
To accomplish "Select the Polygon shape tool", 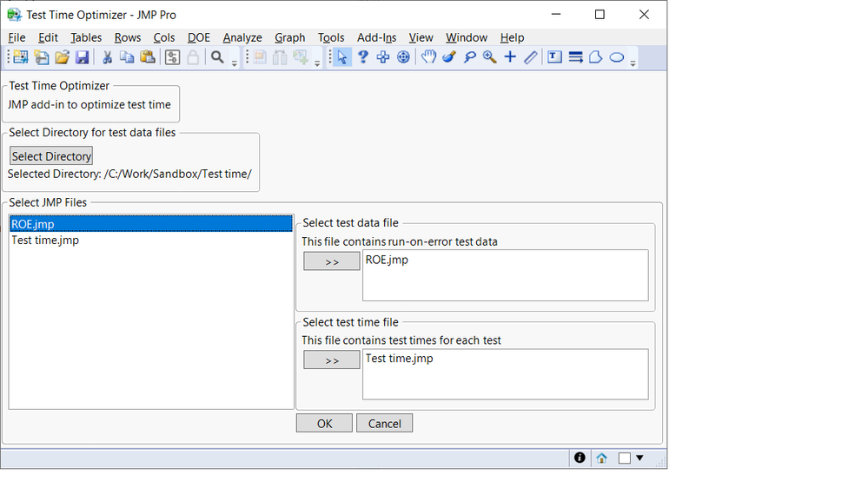I will [x=596, y=57].
